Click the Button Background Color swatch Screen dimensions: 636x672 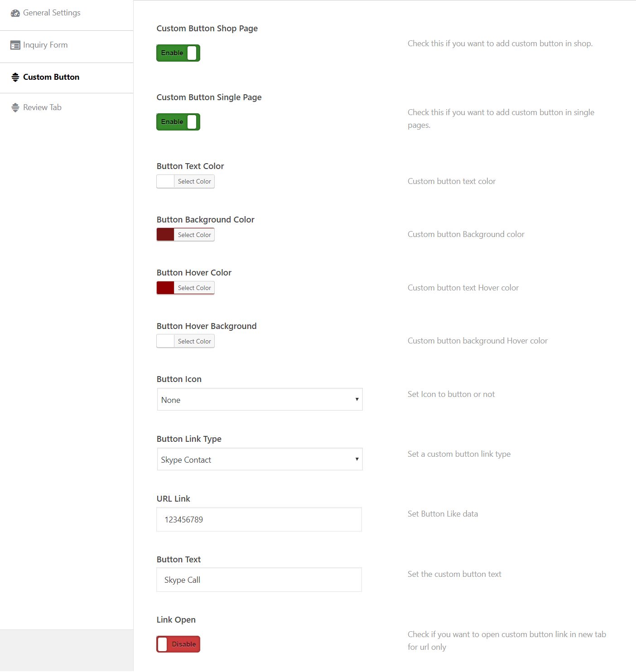click(165, 235)
